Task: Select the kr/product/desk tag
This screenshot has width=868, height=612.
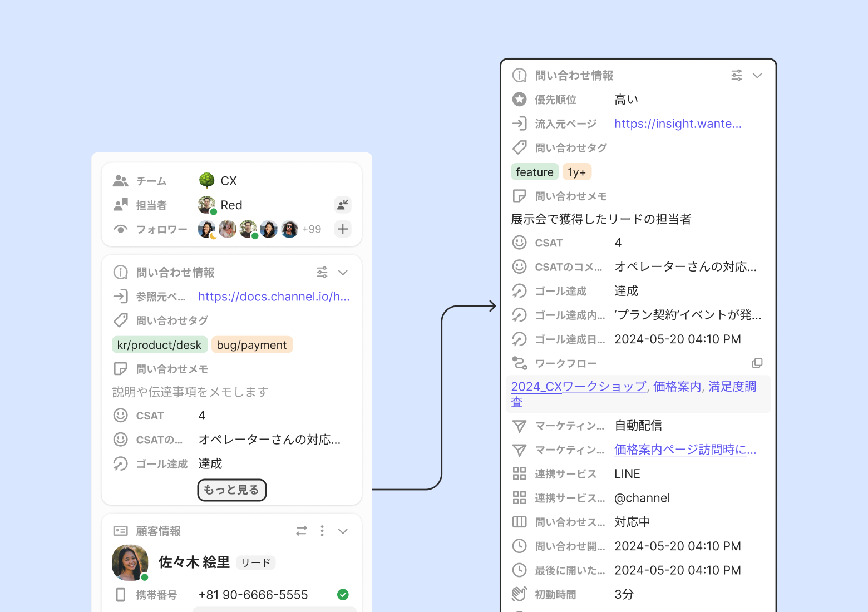Action: point(160,345)
